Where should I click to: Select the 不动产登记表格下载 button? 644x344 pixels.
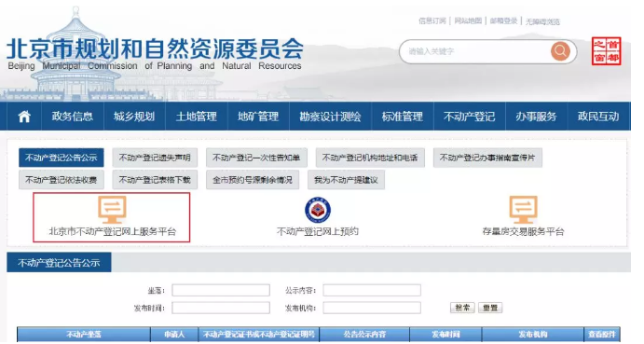click(155, 180)
